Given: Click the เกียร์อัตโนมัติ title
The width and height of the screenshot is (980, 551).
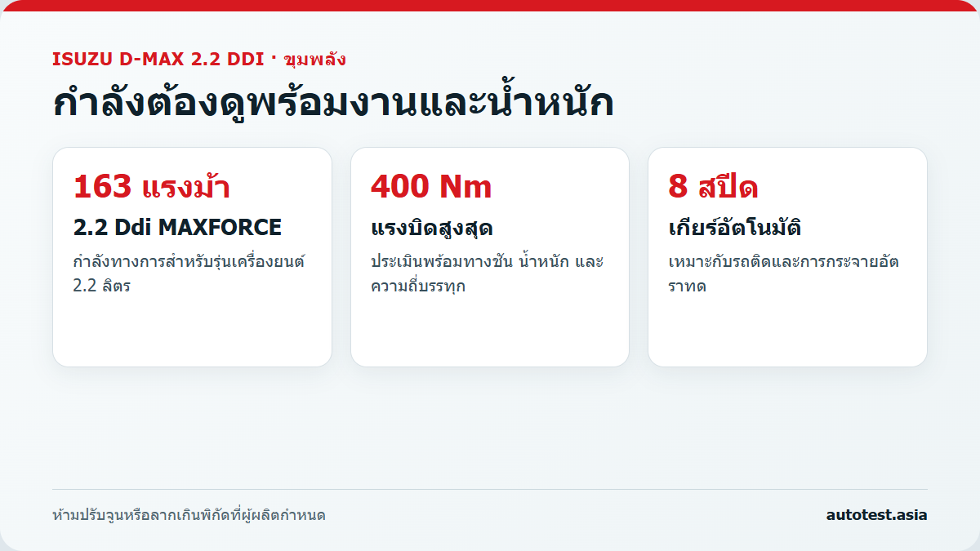Looking at the screenshot, I should click(735, 228).
